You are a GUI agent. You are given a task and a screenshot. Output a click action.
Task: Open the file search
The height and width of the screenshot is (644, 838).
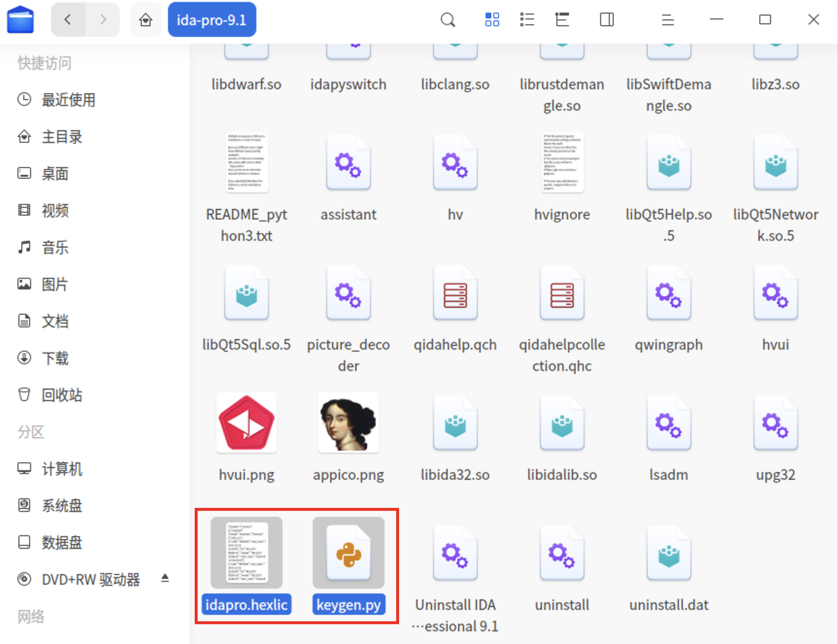tap(448, 19)
